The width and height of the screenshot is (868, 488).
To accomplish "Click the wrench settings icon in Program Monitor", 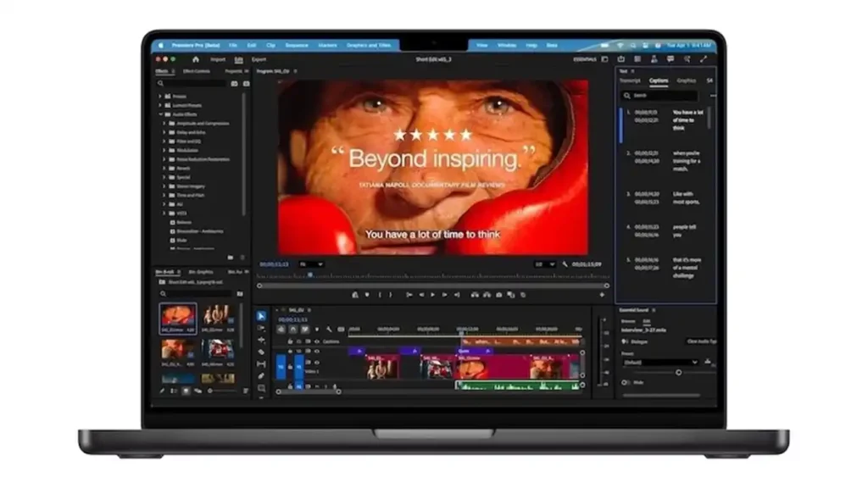I will coord(565,264).
